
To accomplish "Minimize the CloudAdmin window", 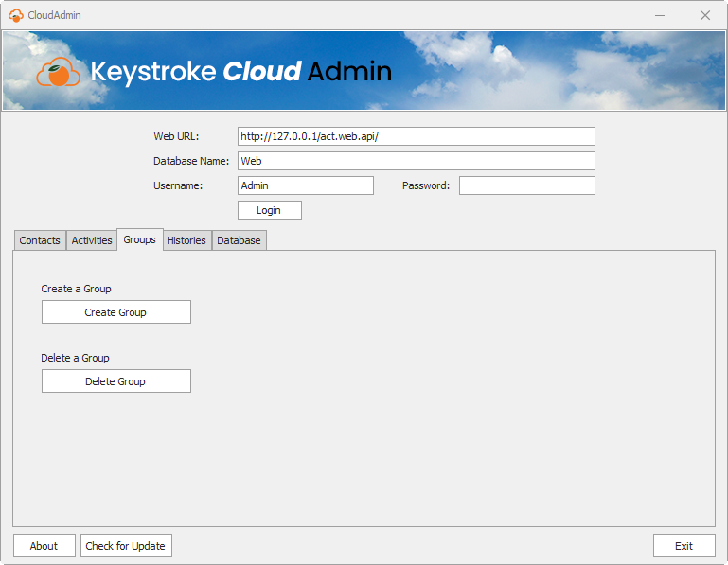I will pos(660,15).
